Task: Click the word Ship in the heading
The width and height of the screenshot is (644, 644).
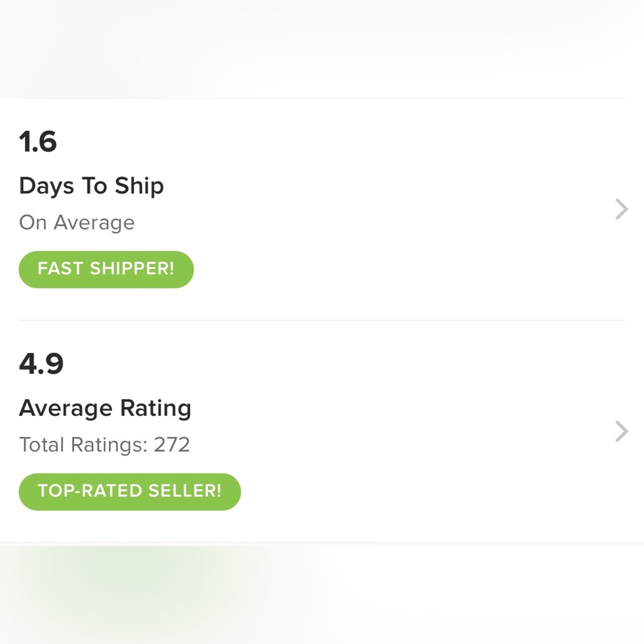Action: click(139, 186)
